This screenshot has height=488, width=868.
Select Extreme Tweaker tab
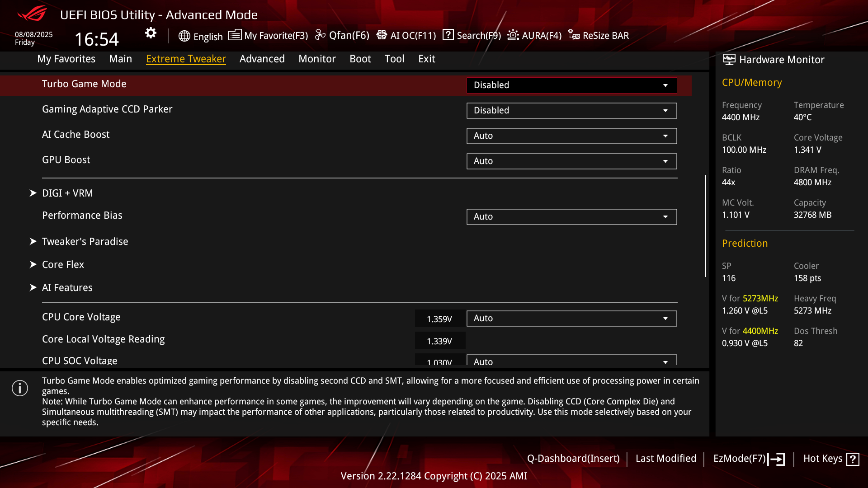coord(186,59)
